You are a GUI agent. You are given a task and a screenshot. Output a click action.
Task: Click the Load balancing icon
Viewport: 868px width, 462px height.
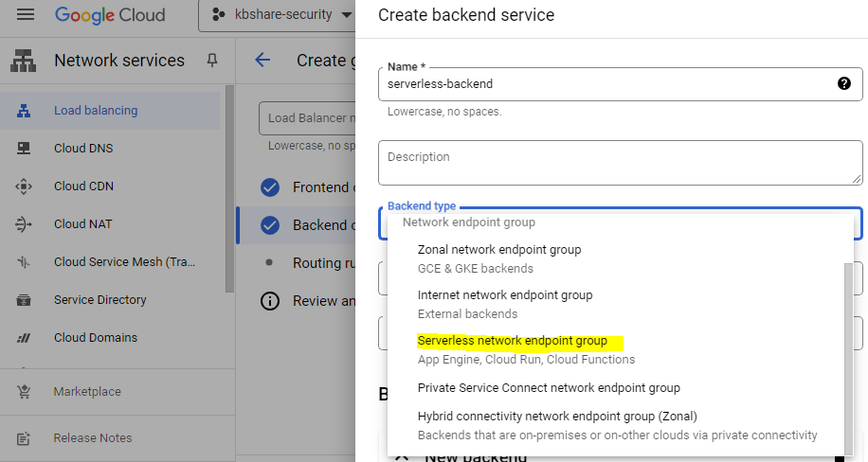[24, 111]
